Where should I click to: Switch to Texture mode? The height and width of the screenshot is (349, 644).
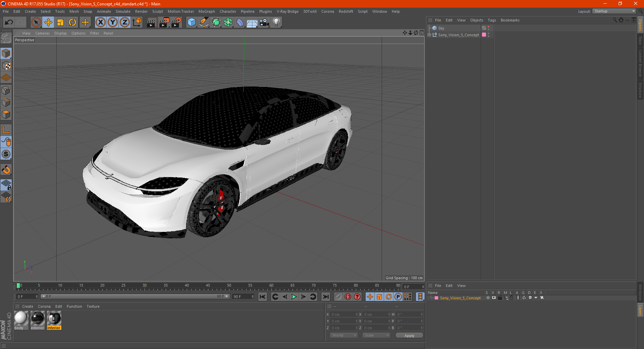pos(6,66)
